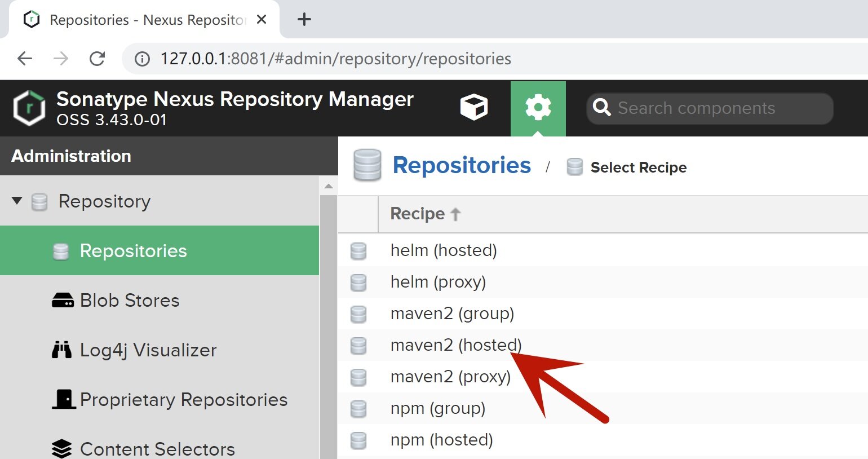868x459 pixels.
Task: Open Blob Stores in the sidebar
Action: click(129, 301)
